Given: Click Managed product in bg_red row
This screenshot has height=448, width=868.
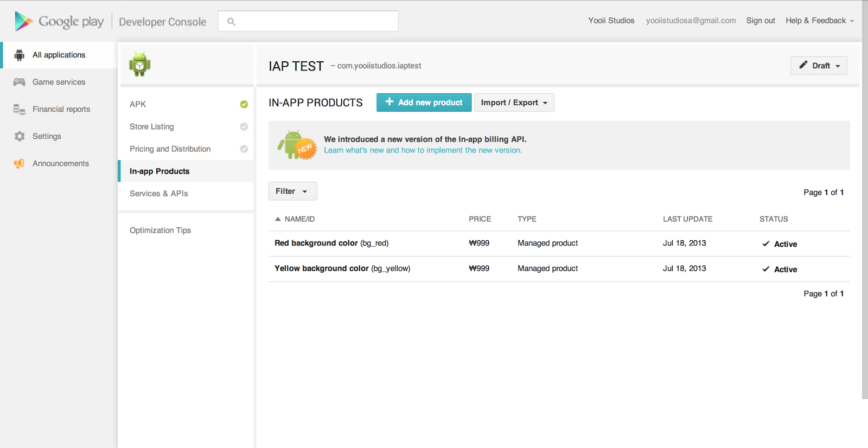Looking at the screenshot, I should point(547,243).
